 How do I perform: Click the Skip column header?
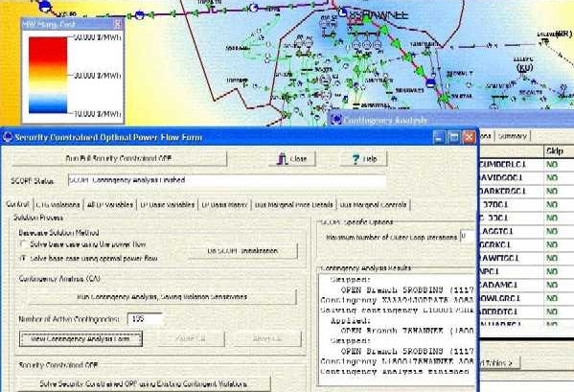pos(559,151)
